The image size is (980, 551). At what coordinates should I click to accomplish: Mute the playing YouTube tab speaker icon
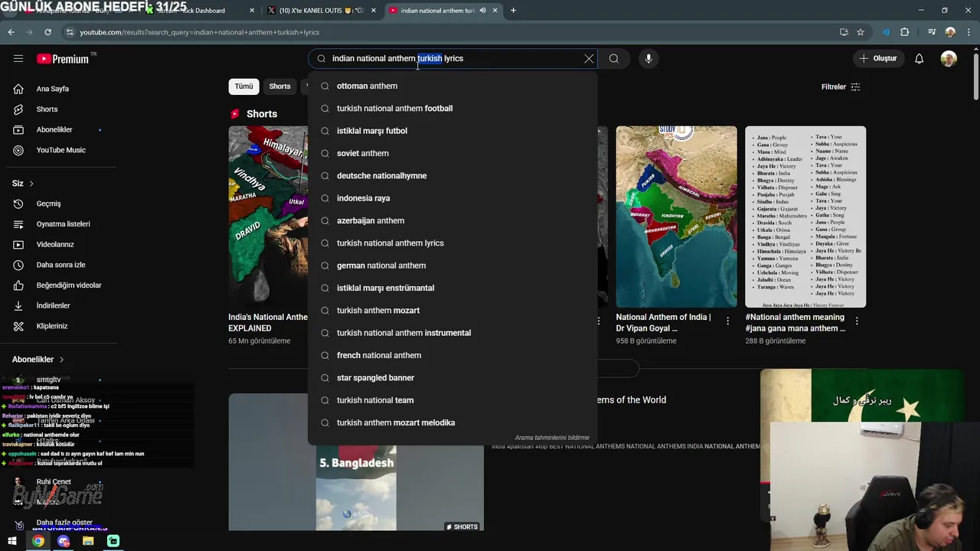click(482, 11)
